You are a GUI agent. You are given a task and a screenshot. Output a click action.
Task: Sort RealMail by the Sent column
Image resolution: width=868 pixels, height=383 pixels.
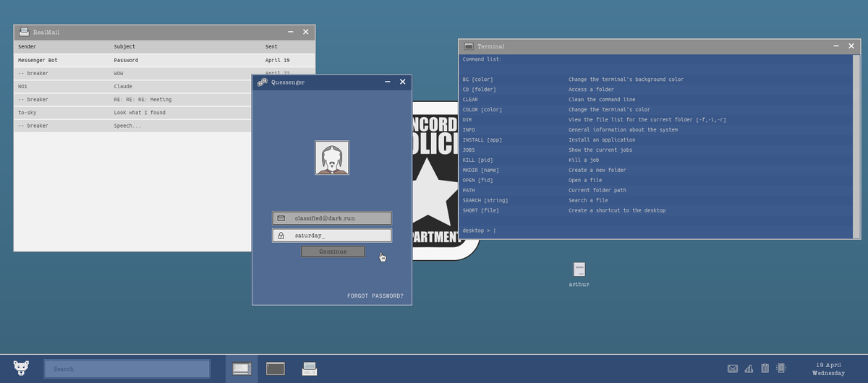point(271,46)
